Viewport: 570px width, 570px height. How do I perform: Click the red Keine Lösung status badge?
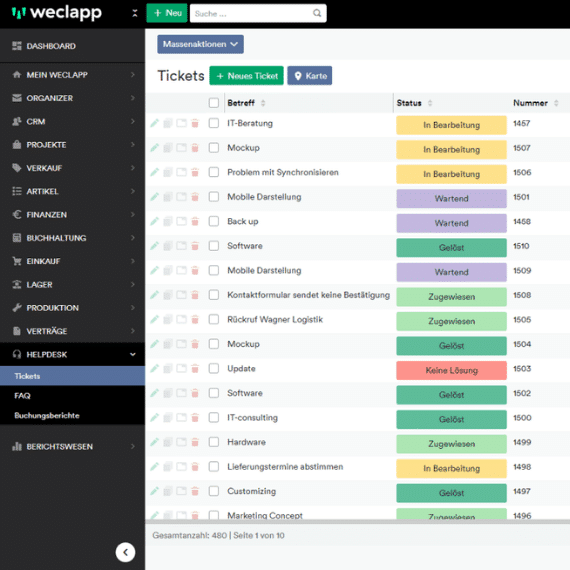[451, 370]
